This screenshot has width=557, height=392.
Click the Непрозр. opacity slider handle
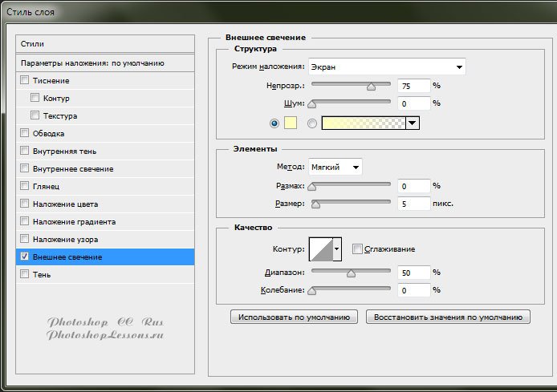click(x=371, y=86)
